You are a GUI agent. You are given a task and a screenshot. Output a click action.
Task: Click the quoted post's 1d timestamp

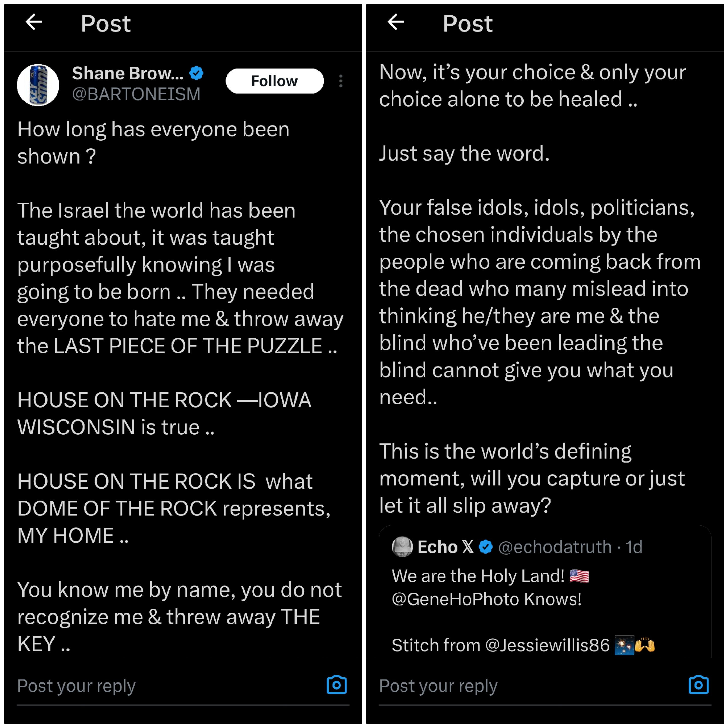point(634,547)
